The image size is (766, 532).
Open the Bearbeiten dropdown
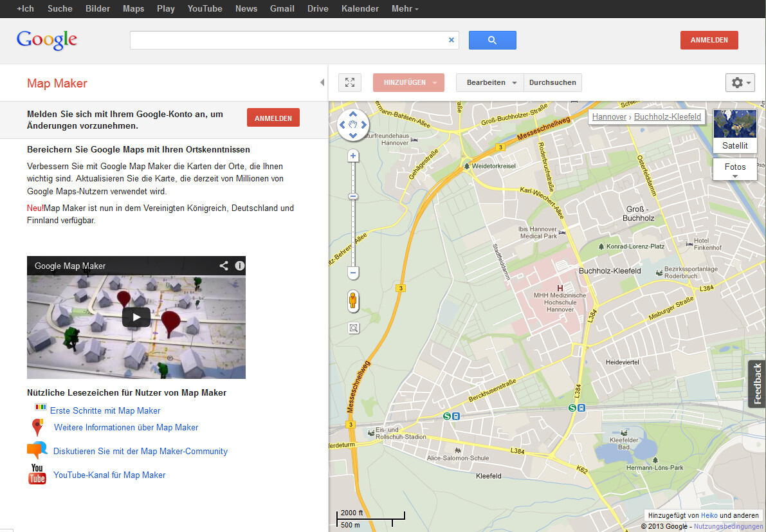coord(490,82)
